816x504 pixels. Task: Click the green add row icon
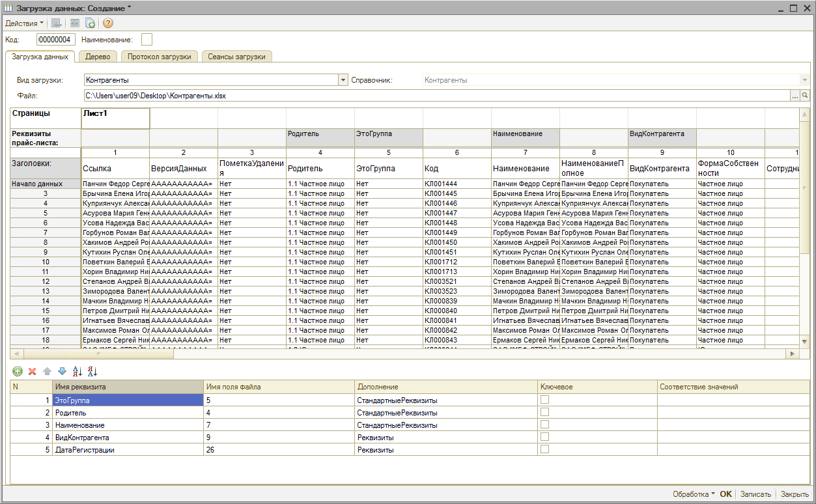point(18,371)
